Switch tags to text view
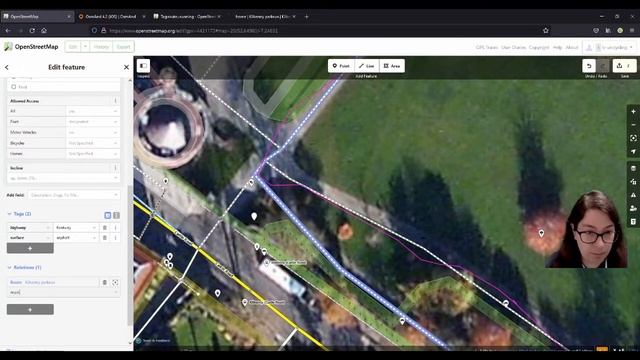Screen dimensions: 640x360 116,215
